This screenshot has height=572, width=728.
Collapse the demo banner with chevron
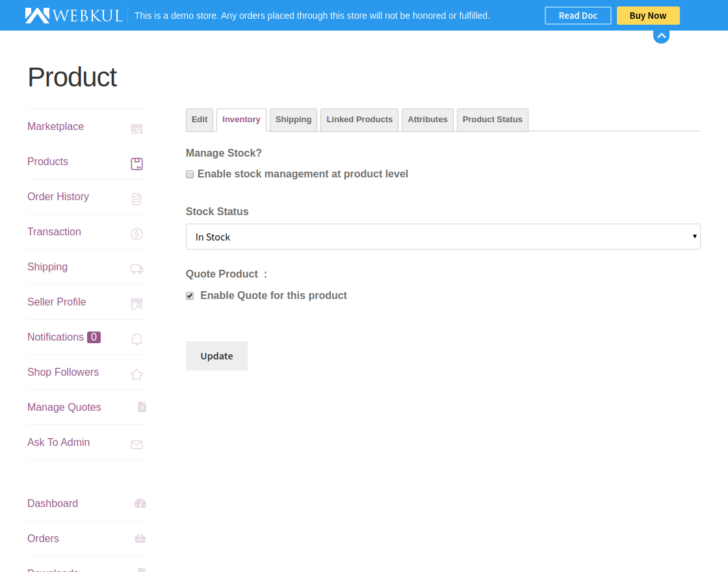661,36
